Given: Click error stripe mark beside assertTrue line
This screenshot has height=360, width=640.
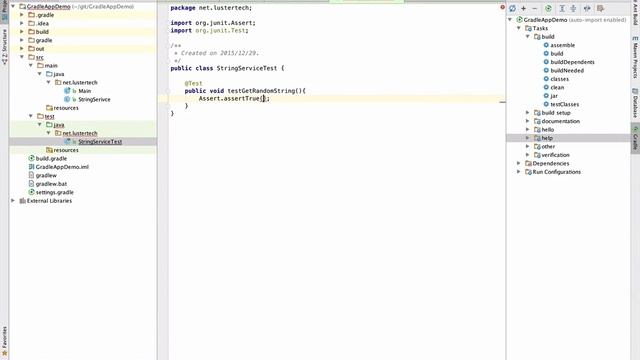Looking at the screenshot, I should click(502, 102).
